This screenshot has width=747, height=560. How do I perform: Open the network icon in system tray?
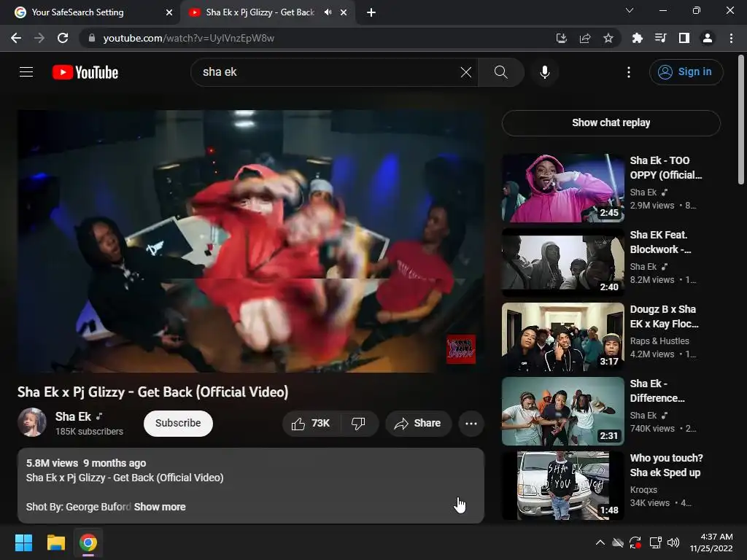(655, 542)
